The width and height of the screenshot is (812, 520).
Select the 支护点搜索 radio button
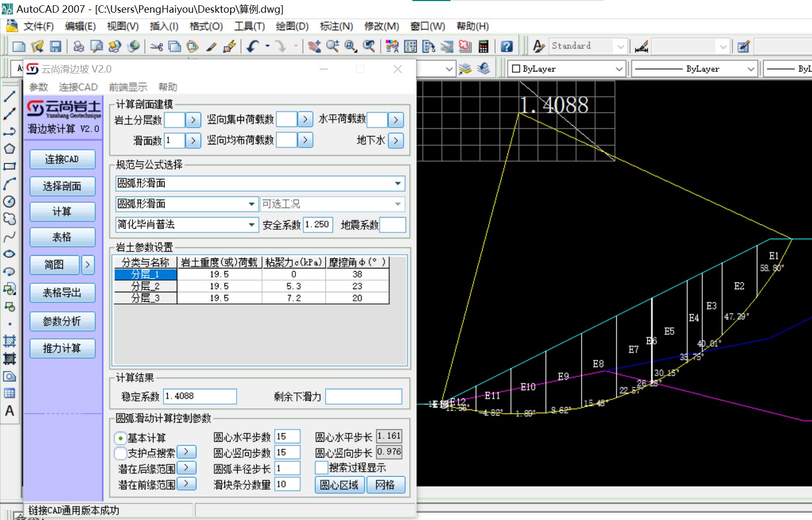[x=121, y=453]
